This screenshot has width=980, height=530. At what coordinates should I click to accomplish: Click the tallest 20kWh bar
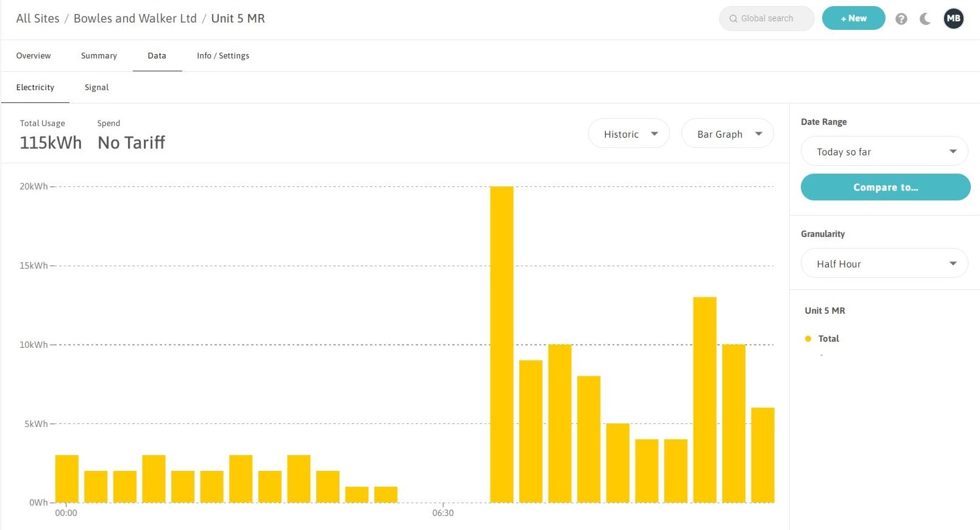tap(502, 344)
